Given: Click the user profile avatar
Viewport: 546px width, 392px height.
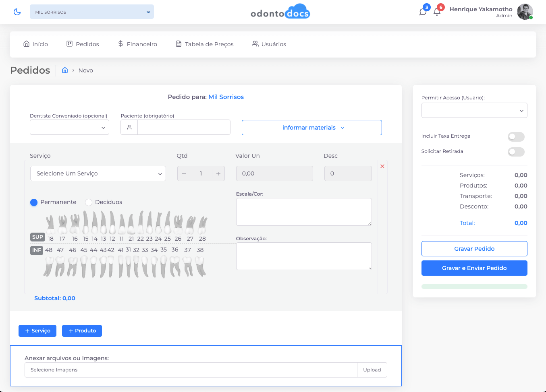Looking at the screenshot, I should pos(525,12).
